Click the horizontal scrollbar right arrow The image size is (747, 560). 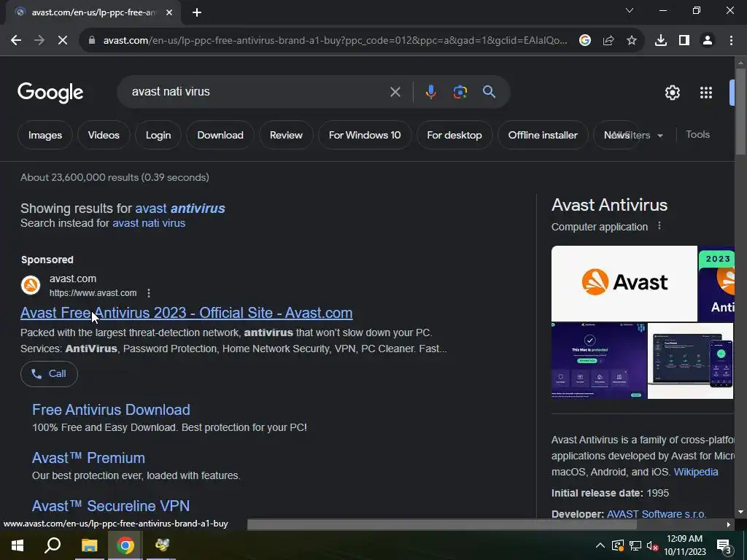[x=729, y=524]
